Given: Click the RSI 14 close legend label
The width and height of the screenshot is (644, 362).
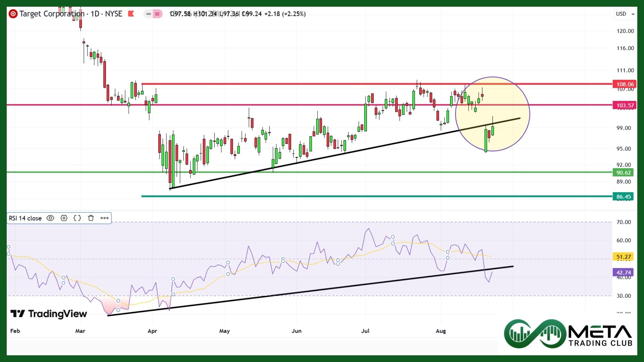Looking at the screenshot, I should pyautogui.click(x=25, y=218).
